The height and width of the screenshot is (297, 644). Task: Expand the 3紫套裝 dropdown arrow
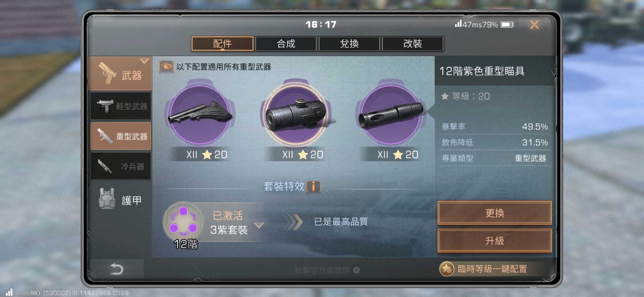tap(259, 226)
